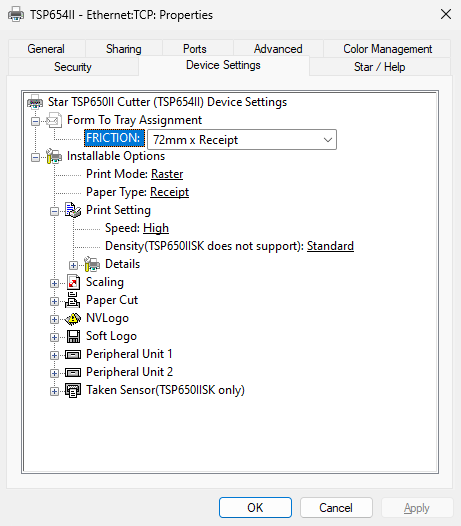Switch to the General tab
461x526 pixels.
(46, 49)
